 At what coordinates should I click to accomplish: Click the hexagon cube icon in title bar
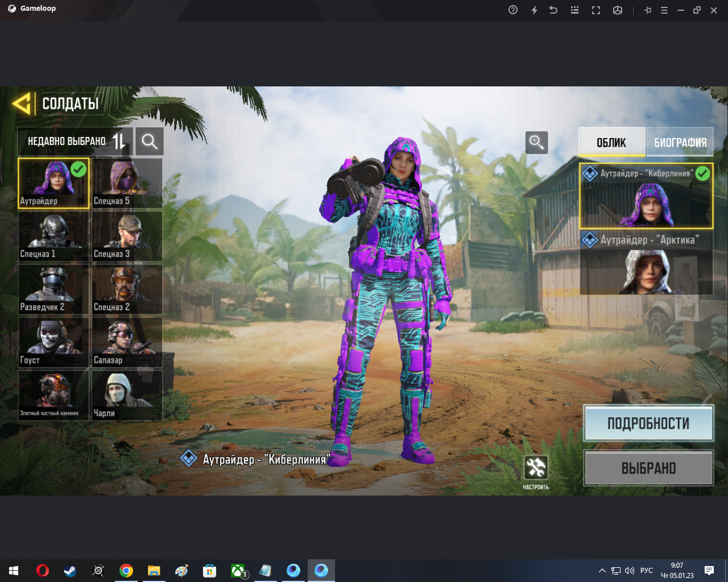tap(618, 10)
